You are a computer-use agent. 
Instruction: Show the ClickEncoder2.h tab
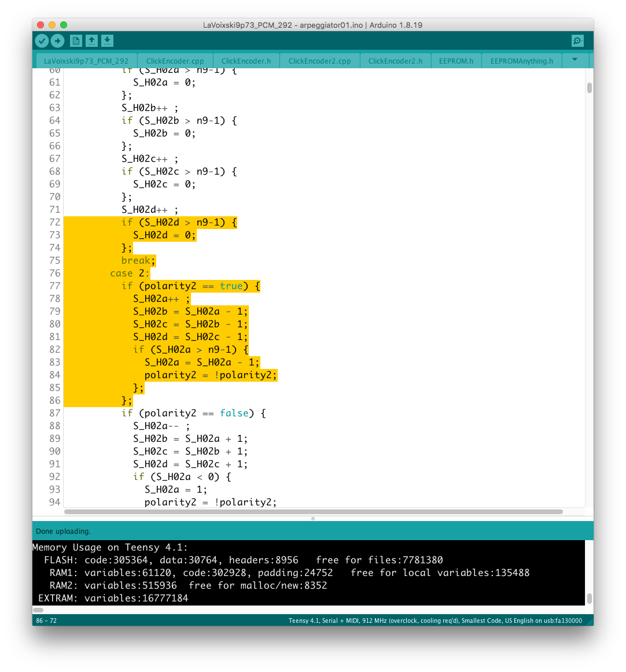click(395, 61)
